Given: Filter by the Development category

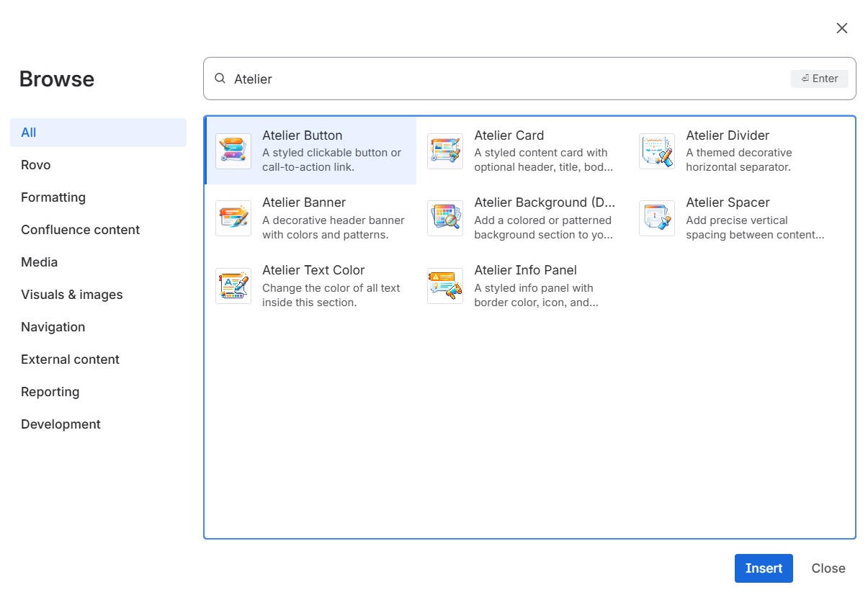Looking at the screenshot, I should [x=61, y=424].
